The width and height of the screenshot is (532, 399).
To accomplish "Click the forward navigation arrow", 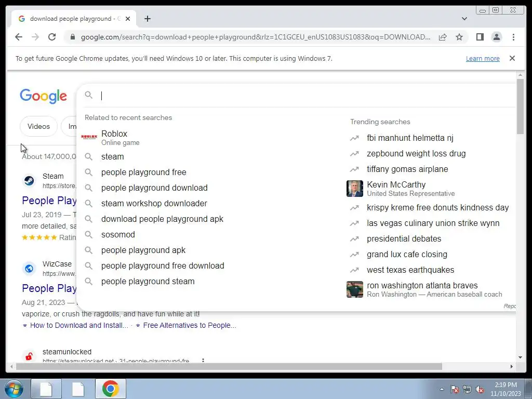I will (35, 37).
